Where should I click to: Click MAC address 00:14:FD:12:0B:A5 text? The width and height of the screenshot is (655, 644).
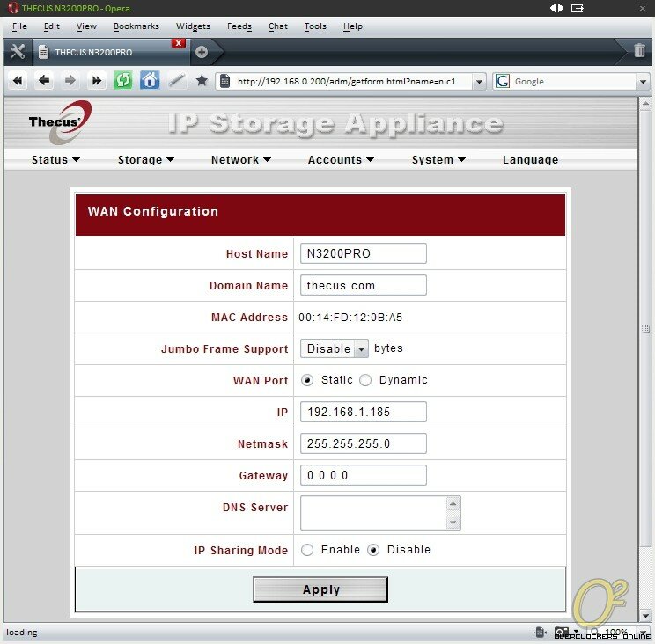coord(350,318)
